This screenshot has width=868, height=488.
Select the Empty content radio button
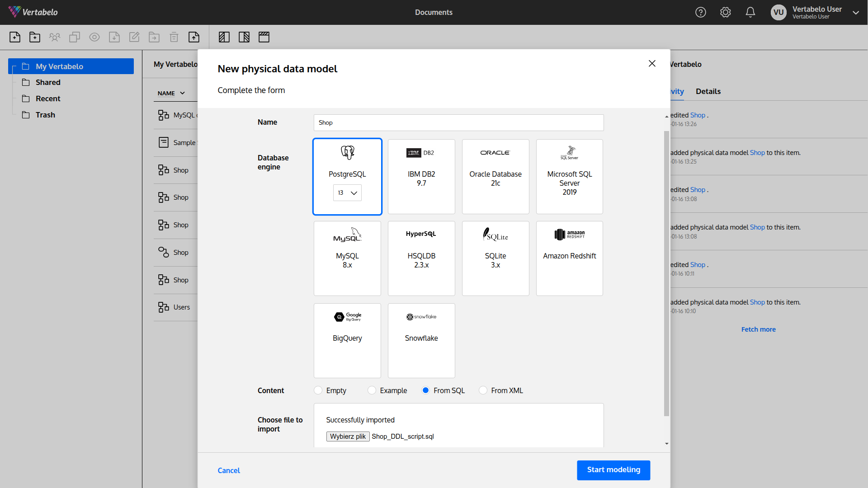pos(318,390)
